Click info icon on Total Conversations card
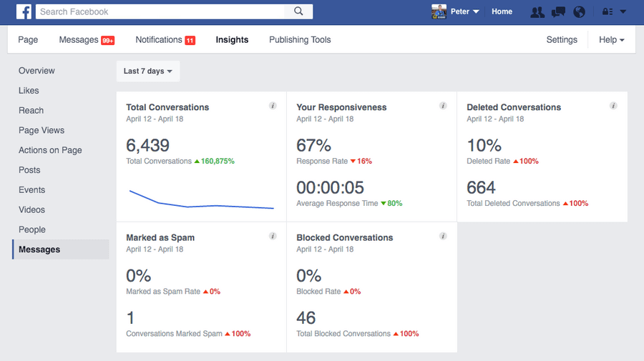This screenshot has width=644, height=361. coord(273,106)
